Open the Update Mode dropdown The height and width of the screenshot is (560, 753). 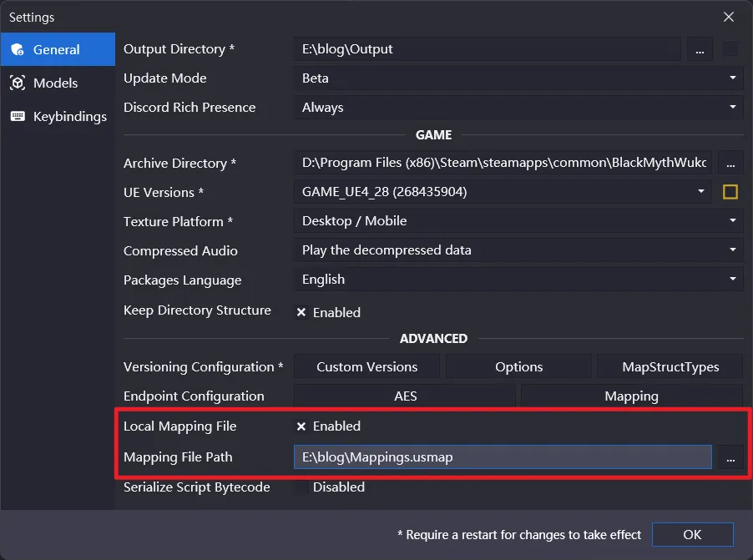point(518,78)
